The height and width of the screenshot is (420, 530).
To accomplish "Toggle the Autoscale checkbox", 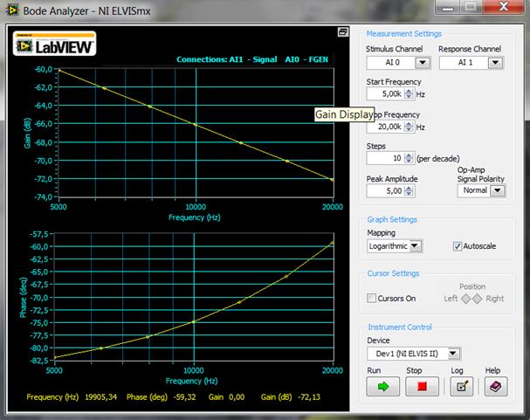I will coord(457,246).
